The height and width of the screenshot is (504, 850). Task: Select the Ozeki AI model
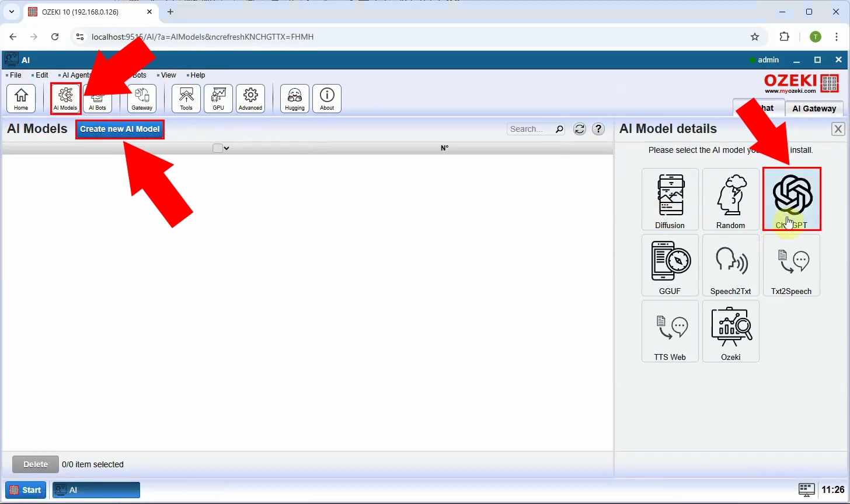(730, 331)
